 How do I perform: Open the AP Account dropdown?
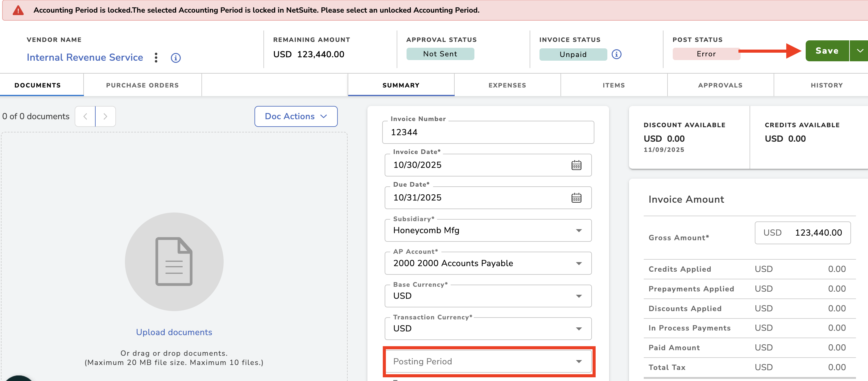tap(488, 263)
